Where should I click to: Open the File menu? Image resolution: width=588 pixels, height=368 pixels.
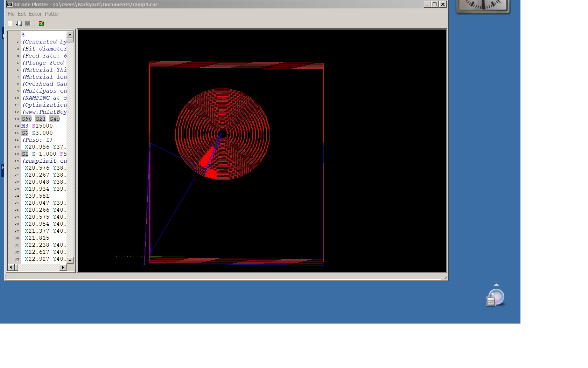click(x=11, y=14)
